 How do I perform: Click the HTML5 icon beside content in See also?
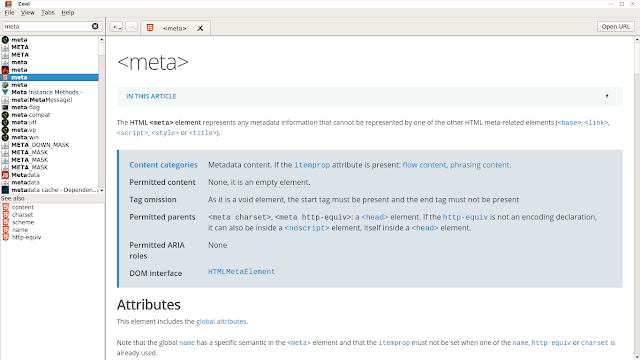pos(5,207)
